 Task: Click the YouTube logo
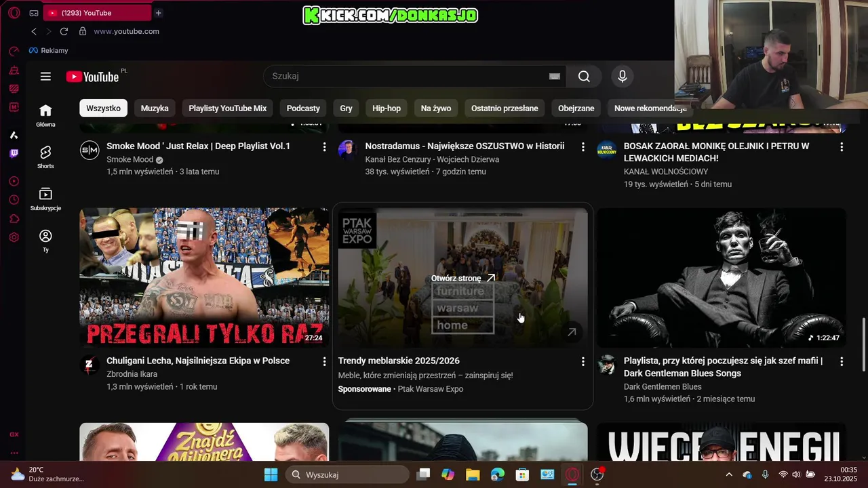(x=93, y=77)
